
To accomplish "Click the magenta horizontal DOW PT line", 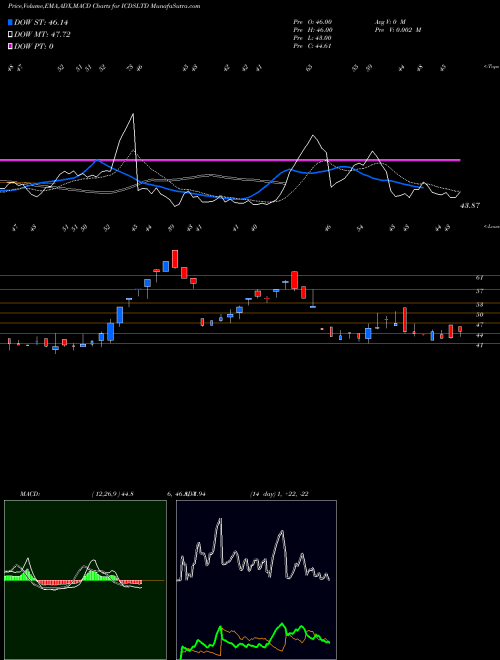I will [x=230, y=160].
